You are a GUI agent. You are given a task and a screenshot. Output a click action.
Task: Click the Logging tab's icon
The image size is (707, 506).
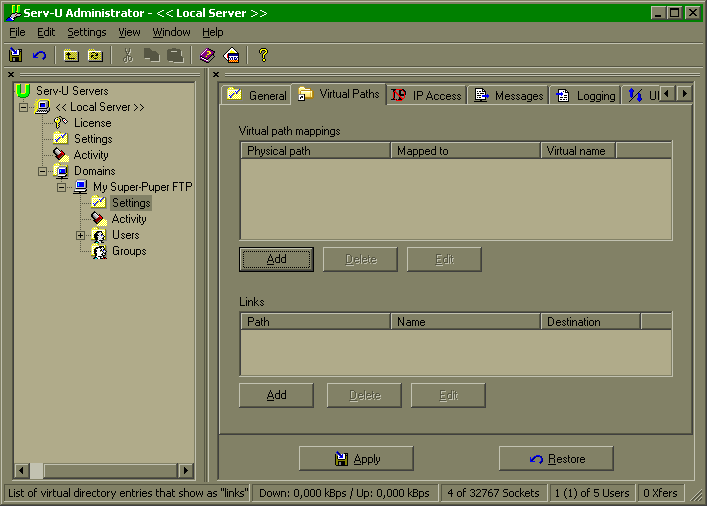pos(563,95)
